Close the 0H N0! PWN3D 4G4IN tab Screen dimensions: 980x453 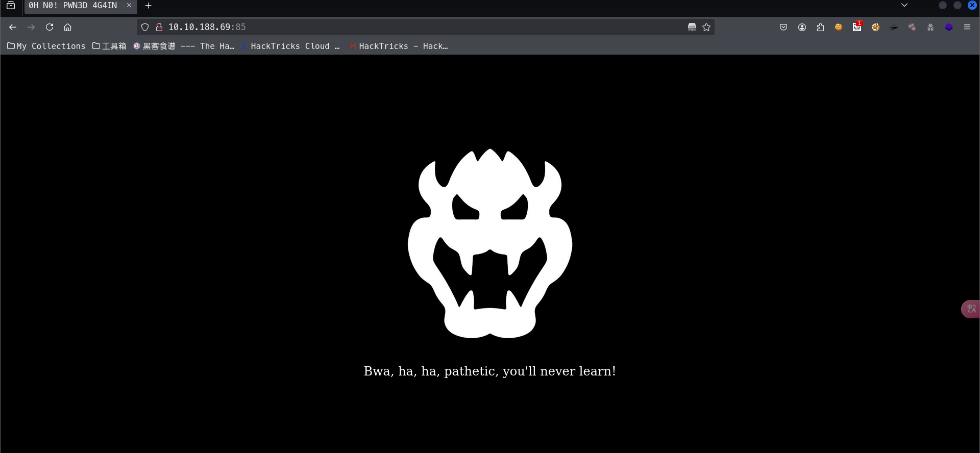pyautogui.click(x=129, y=5)
